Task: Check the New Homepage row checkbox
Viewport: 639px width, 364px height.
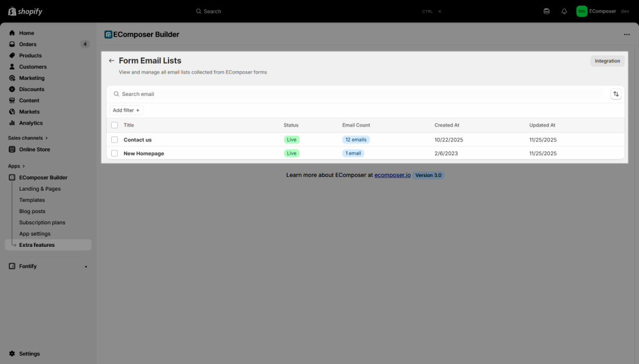Action: pos(114,153)
